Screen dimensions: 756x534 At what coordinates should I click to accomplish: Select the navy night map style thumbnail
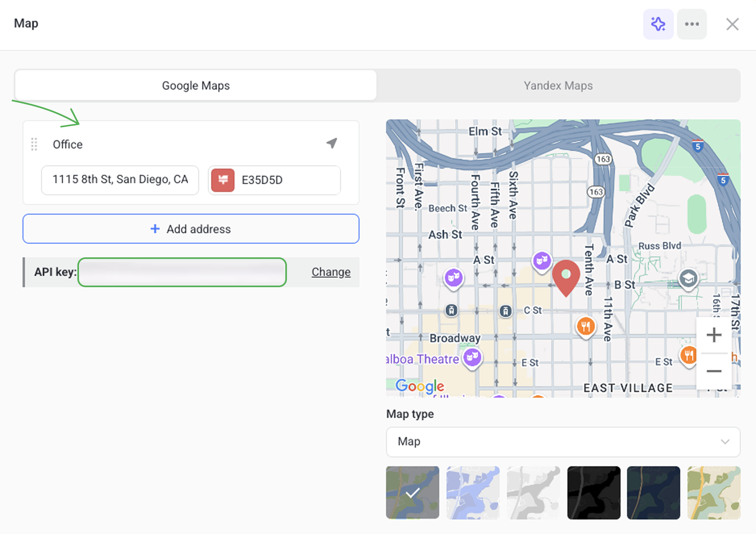(653, 492)
